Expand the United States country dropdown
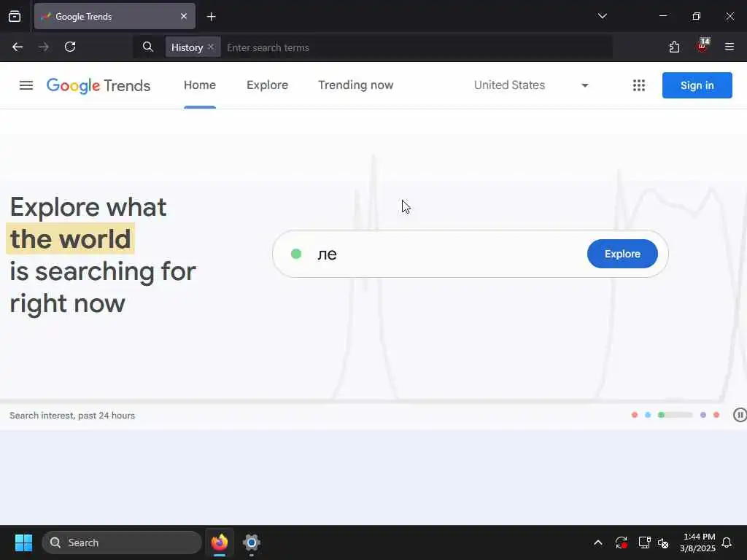Viewport: 747px width, 560px height. point(531,85)
